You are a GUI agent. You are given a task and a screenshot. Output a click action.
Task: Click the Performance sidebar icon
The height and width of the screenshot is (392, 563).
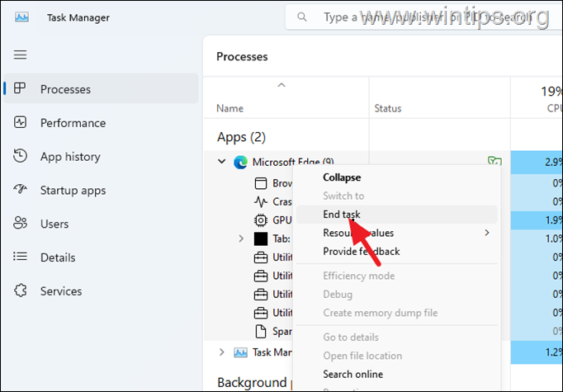pyautogui.click(x=20, y=122)
